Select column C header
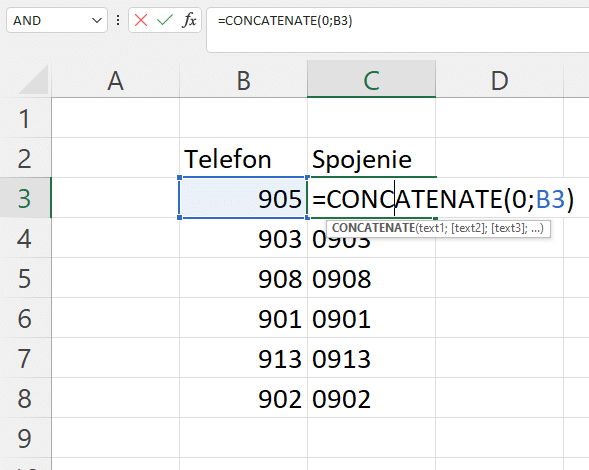The image size is (589, 470). pos(372,79)
